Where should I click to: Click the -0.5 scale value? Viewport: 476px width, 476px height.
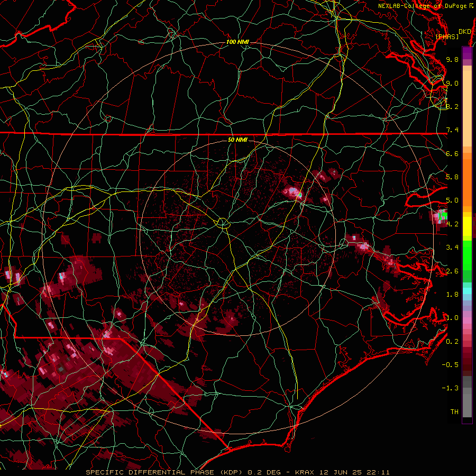(x=450, y=365)
